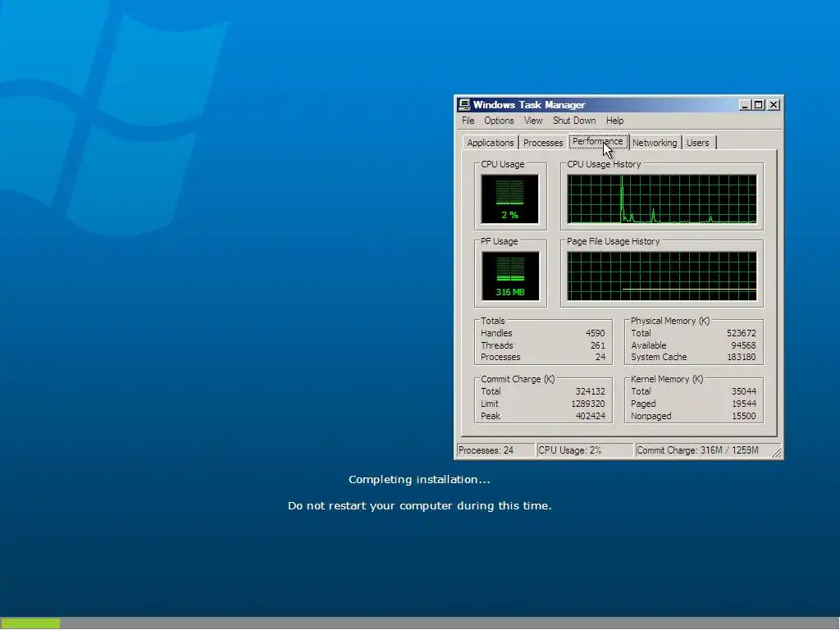Viewport: 840px width, 630px height.
Task: Click status bar CPU Usage: 2% entry
Action: coord(584,450)
